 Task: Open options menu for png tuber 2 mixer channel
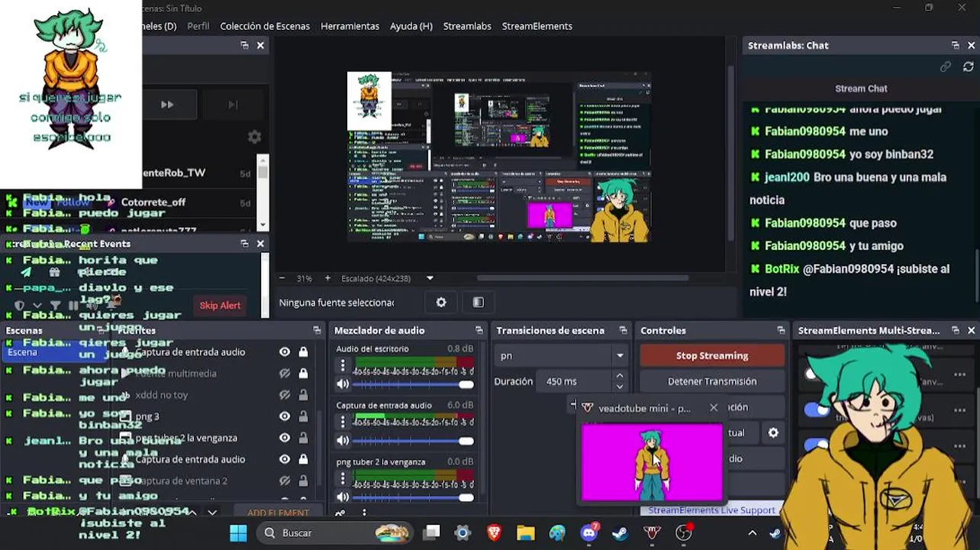click(x=343, y=479)
